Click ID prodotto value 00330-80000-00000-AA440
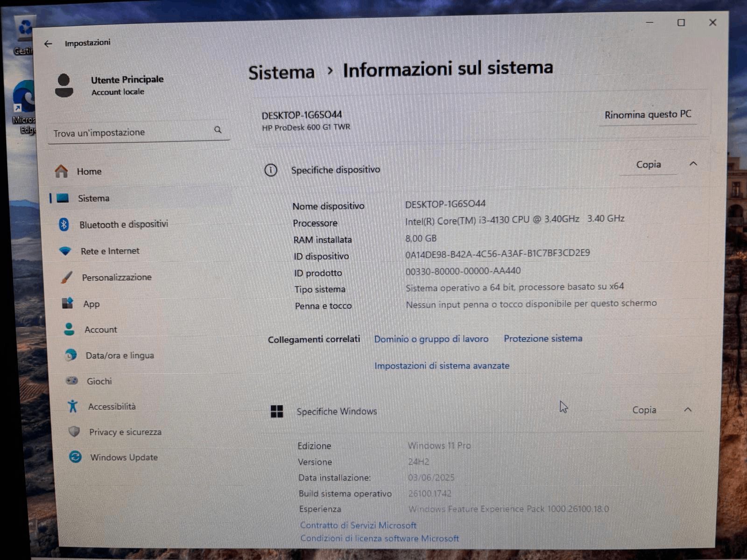 pos(463,271)
